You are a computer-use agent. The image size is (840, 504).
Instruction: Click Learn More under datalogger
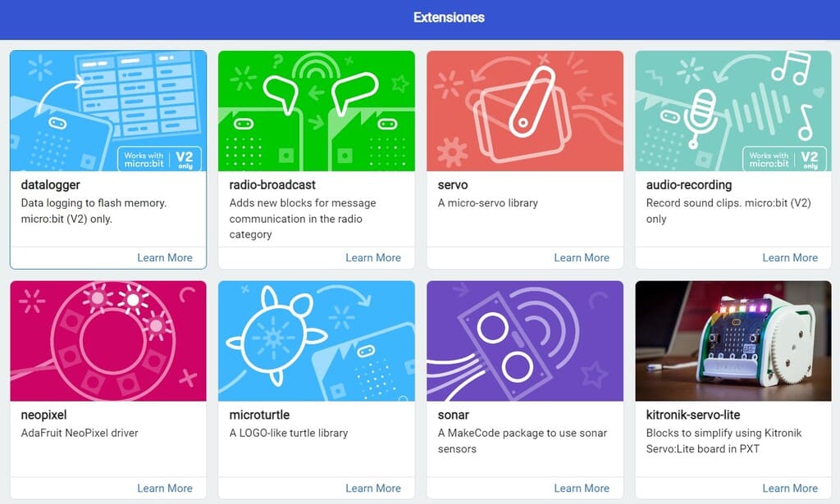pyautogui.click(x=164, y=257)
